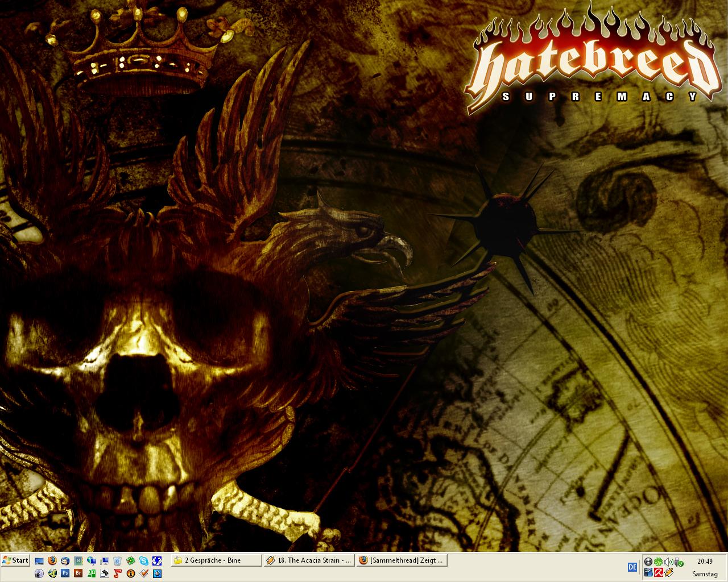Launch Adobe Bridge from the quick launch bar
This screenshot has height=582, width=728.
click(78, 573)
